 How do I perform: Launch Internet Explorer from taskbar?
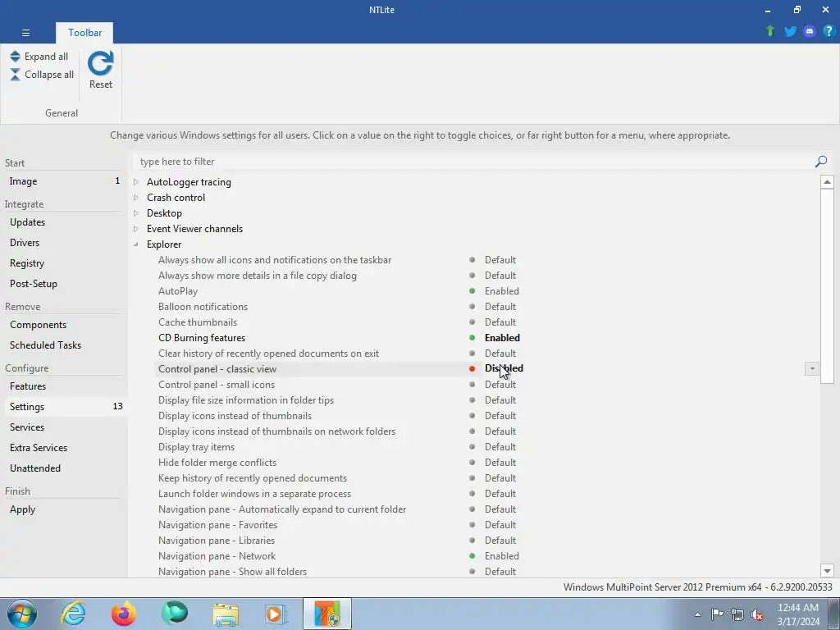[73, 614]
